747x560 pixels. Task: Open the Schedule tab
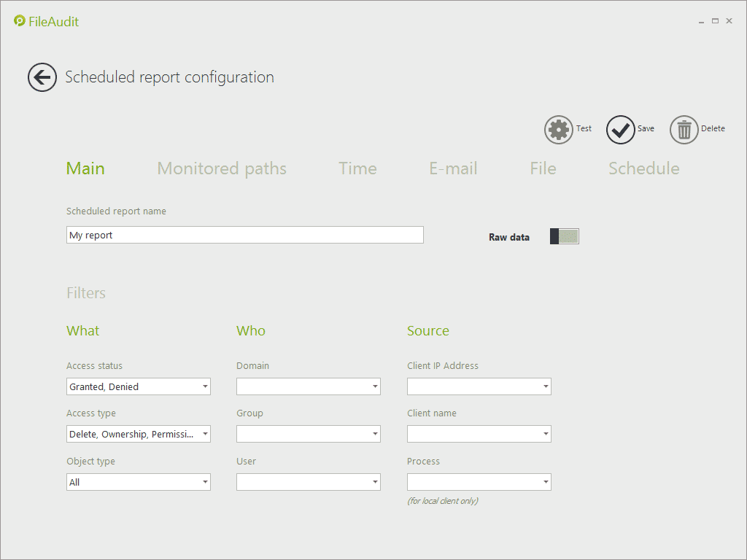coord(643,168)
